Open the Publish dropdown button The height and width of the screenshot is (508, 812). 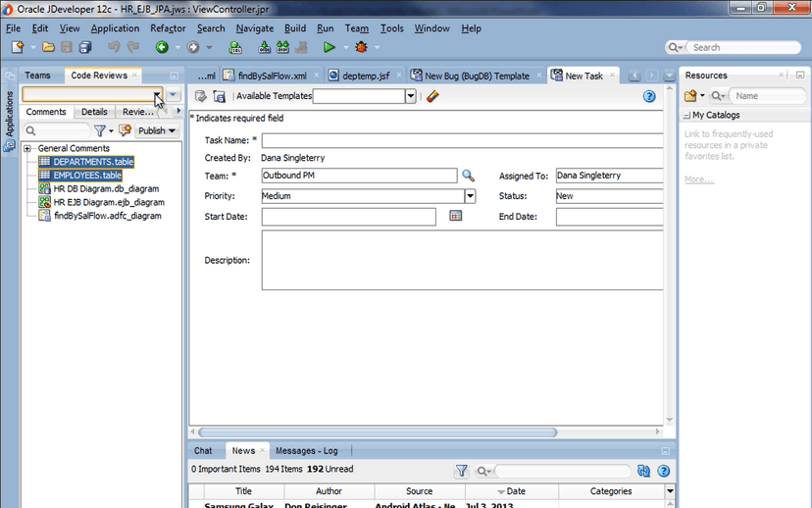pos(157,131)
